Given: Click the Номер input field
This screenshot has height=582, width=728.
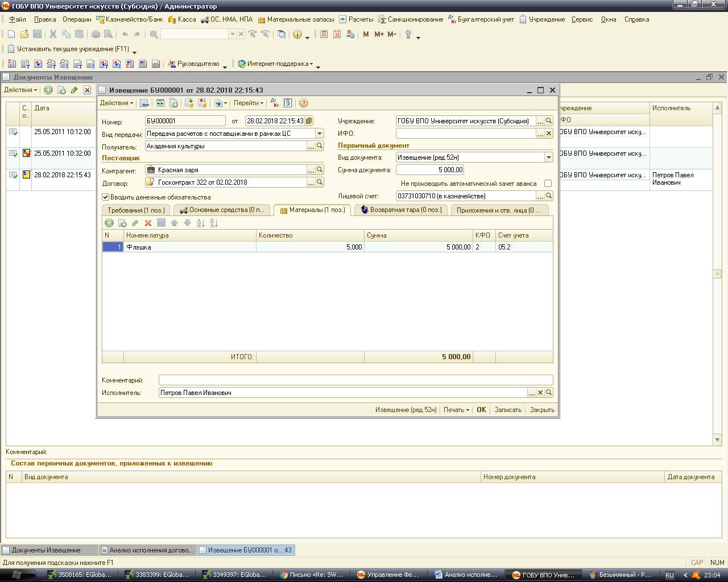Looking at the screenshot, I should tap(185, 121).
